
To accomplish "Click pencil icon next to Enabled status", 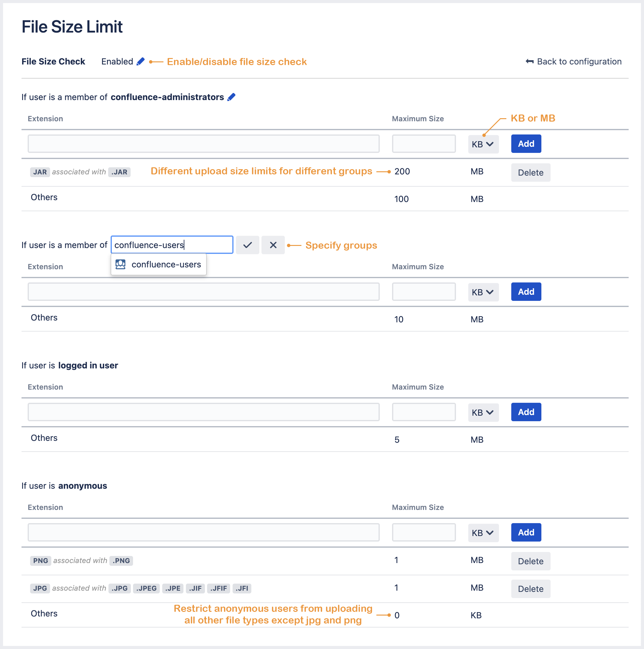I will click(140, 61).
